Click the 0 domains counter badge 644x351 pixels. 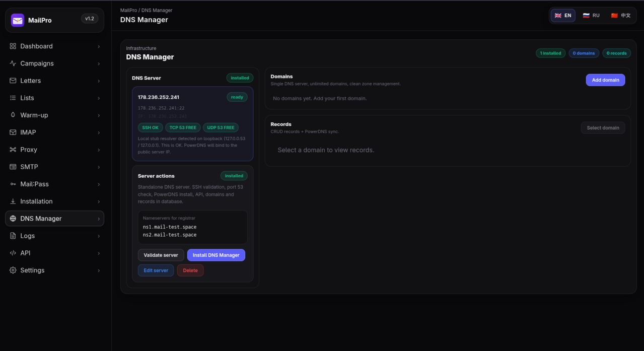coord(584,53)
